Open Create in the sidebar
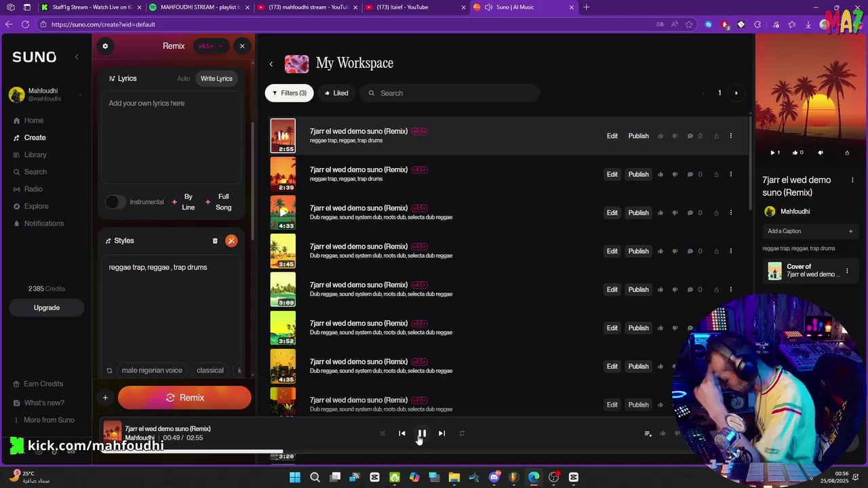The height and width of the screenshot is (488, 868). click(35, 138)
